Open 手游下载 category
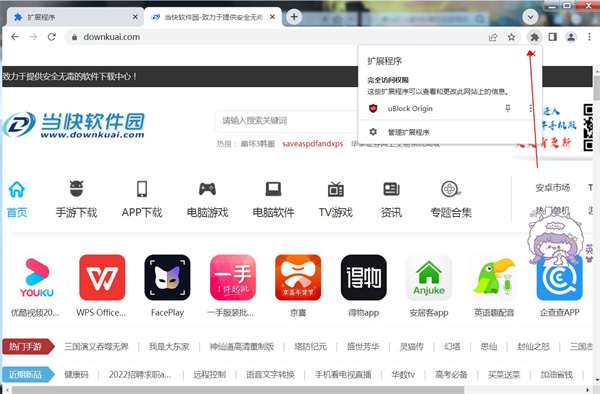Viewport: 600px width, 394px height. coord(77,200)
